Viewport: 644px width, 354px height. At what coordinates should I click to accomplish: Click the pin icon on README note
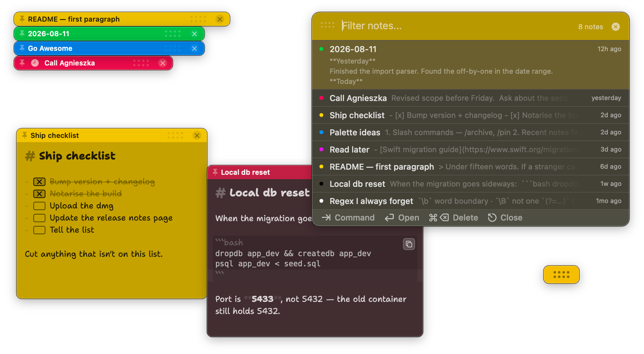(22, 19)
